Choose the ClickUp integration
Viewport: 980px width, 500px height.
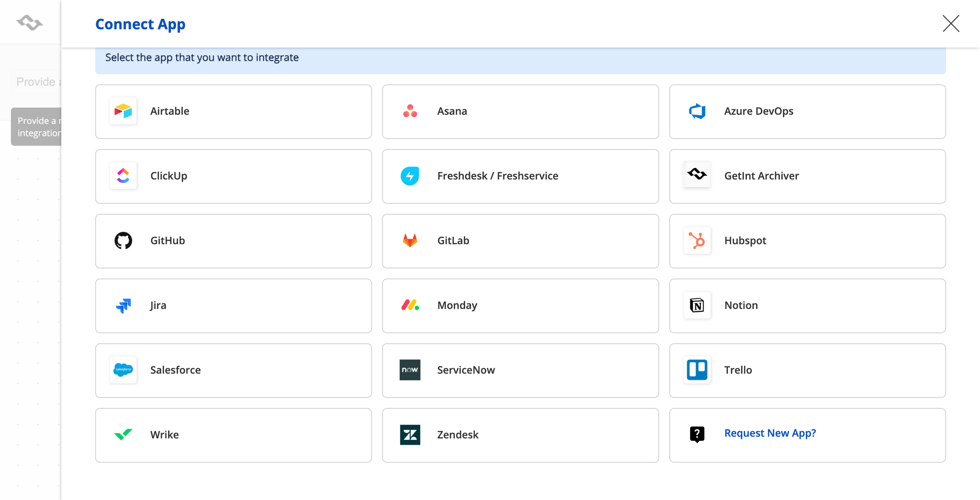[233, 176]
